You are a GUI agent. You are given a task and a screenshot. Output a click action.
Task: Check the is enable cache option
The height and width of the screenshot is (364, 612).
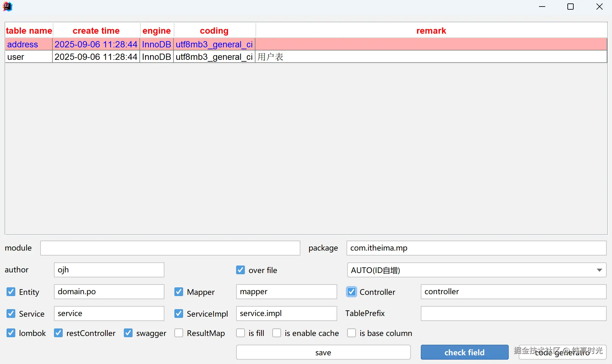pos(277,333)
